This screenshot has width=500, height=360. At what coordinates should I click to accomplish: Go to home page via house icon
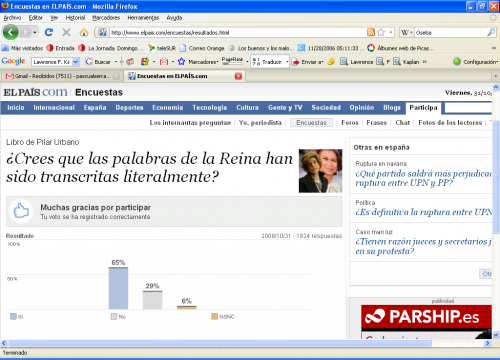(84, 32)
